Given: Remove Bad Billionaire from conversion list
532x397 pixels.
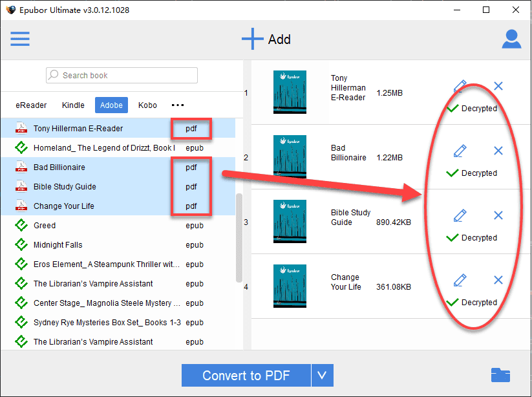Looking at the screenshot, I should point(498,151).
